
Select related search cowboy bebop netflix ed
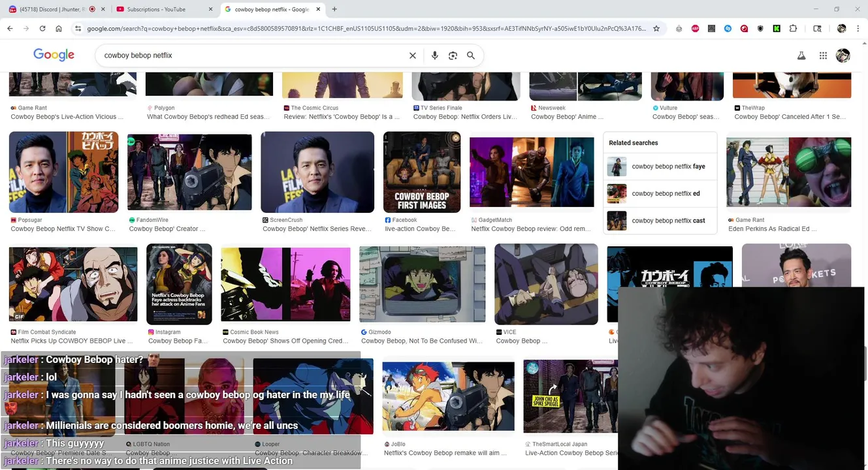(660, 193)
